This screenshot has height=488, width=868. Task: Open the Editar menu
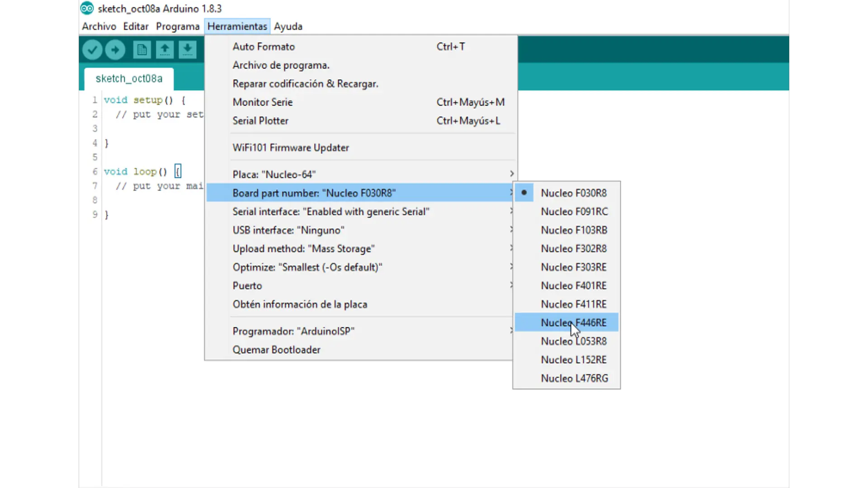pos(136,26)
